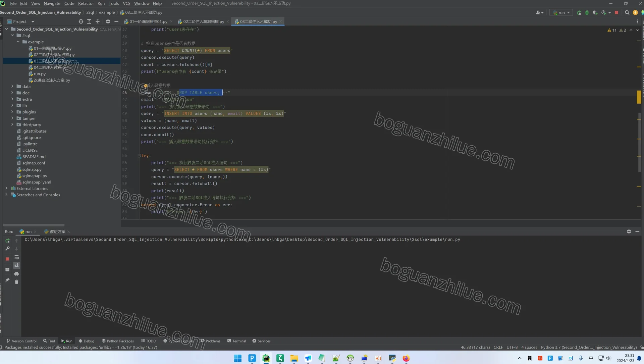This screenshot has height=364, width=644.
Task: Click the pin tab icon in Run panel
Action: point(7,280)
